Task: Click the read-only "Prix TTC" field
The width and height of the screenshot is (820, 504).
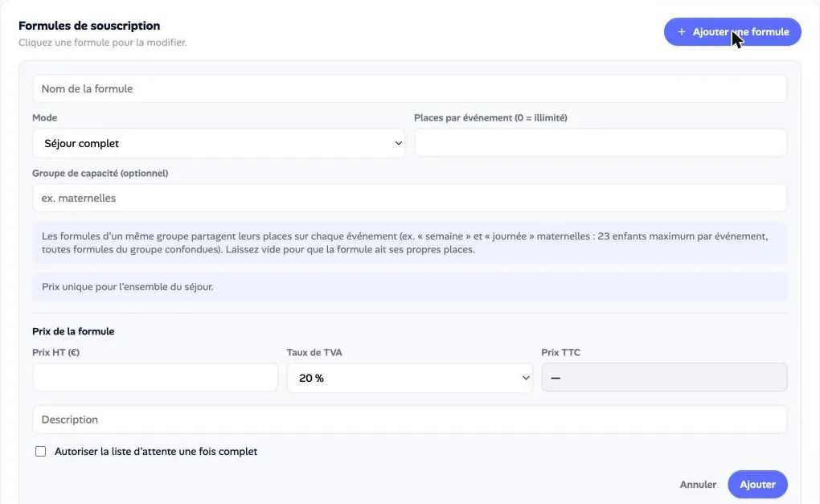Action: click(x=664, y=378)
